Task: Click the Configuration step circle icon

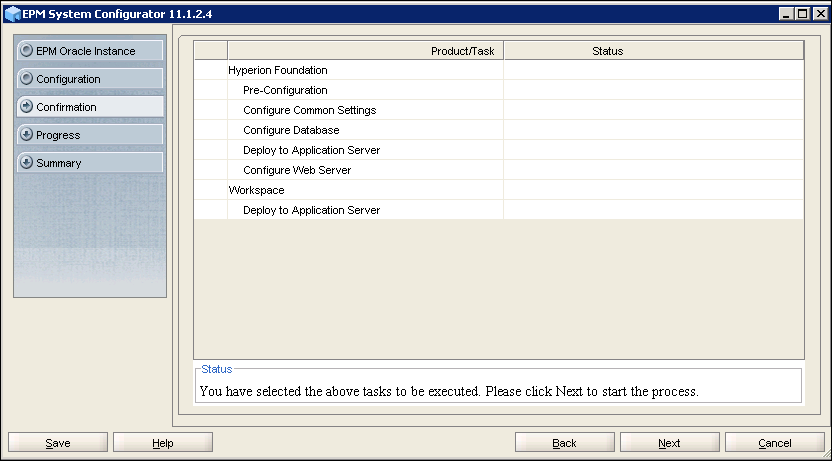Action: [26, 79]
